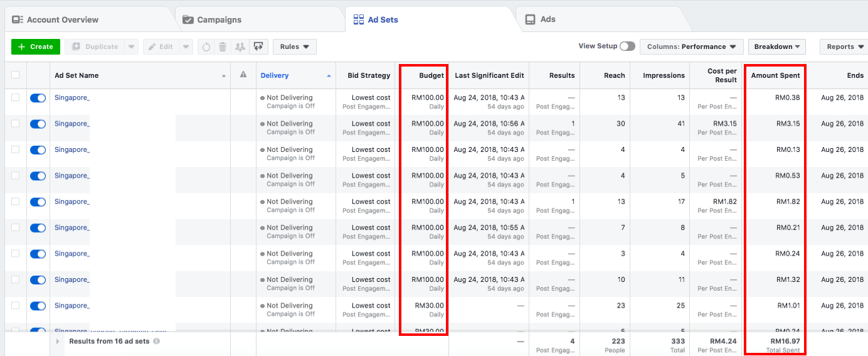Open the Singapore_ ad set link in RM1.01 row

72,306
